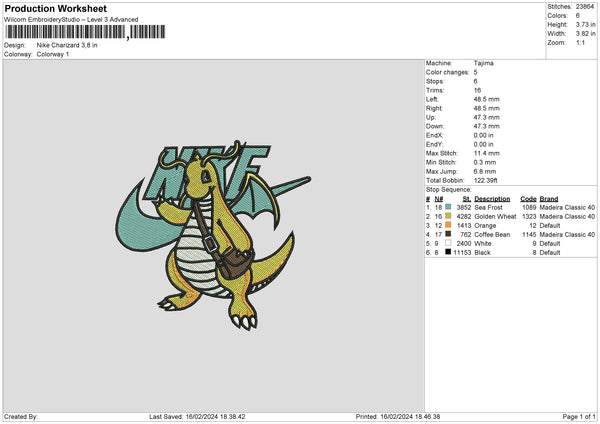Click the Code column header
Viewport: 600px width, 424px height.
528,199
